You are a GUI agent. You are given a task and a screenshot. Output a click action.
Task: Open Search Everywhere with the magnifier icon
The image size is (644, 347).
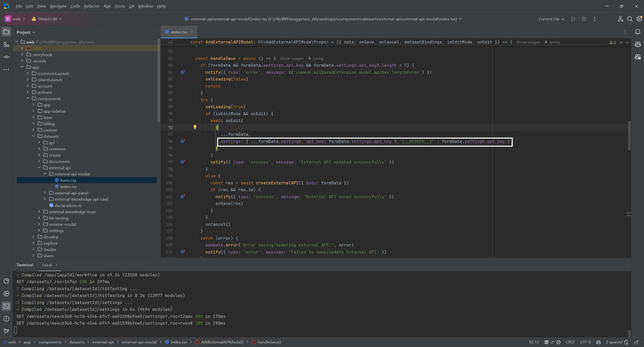coord(630,19)
